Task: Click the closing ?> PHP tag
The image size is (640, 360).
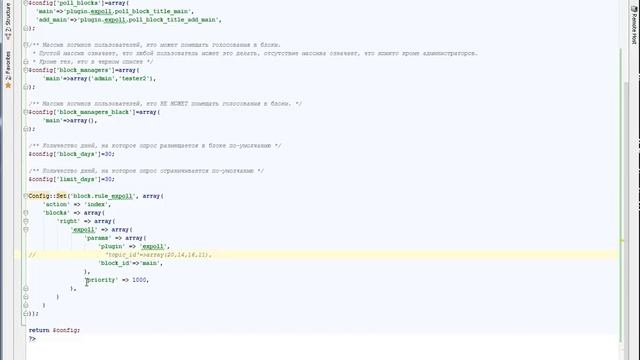Action: (32, 339)
